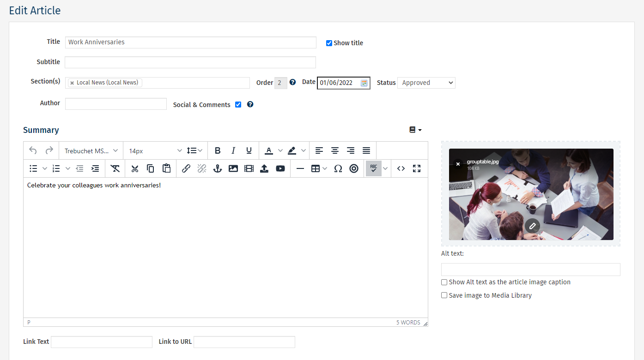Open text color picker arrow
The height and width of the screenshot is (360, 644).
pos(280,150)
